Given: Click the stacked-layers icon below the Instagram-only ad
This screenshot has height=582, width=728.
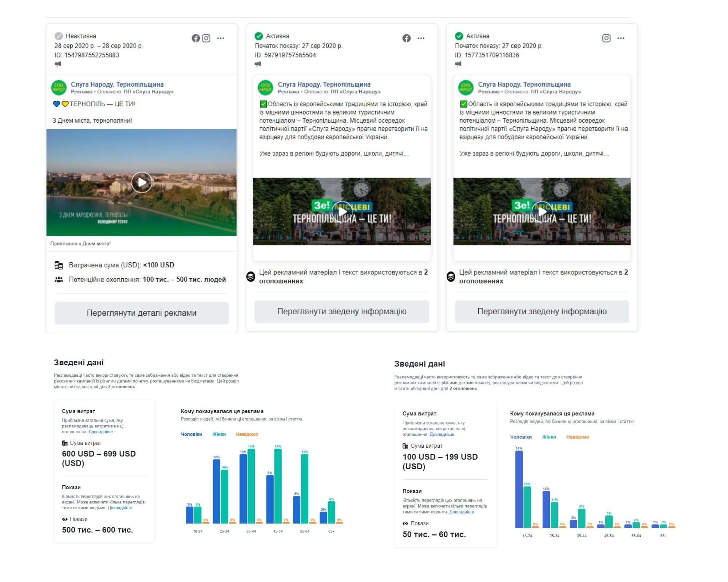Looking at the screenshot, I should point(451,277).
